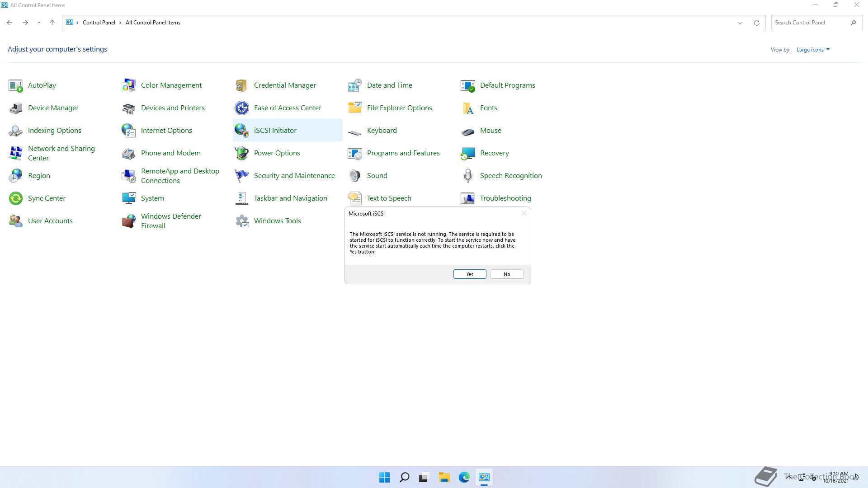Open the Sound speaker icon
868x488 pixels.
354,176
